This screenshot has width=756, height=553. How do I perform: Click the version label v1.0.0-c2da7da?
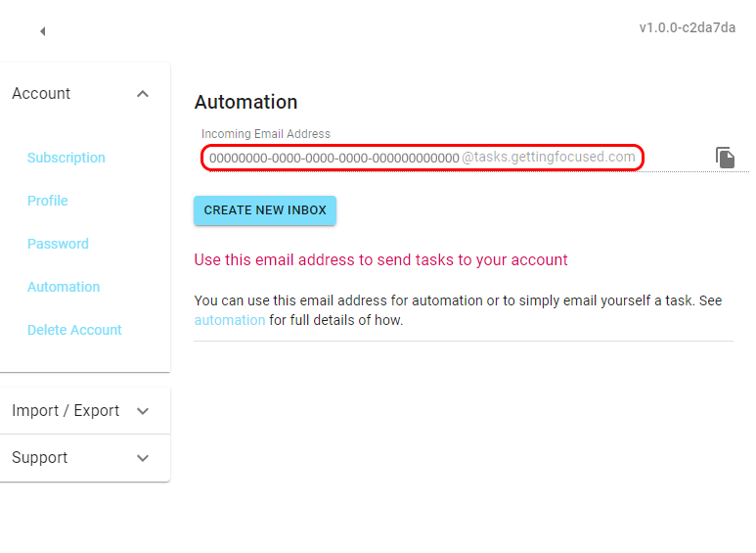pos(688,27)
